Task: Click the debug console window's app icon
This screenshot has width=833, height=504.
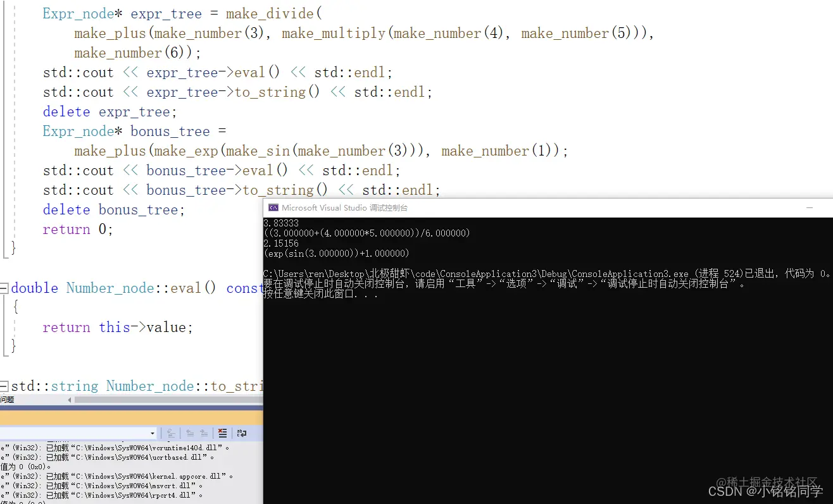Action: (273, 207)
